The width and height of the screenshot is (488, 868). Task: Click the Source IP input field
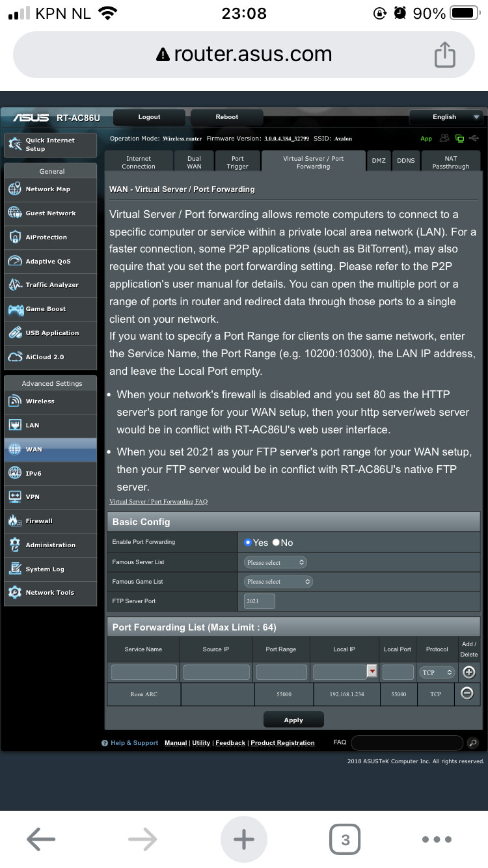point(217,672)
